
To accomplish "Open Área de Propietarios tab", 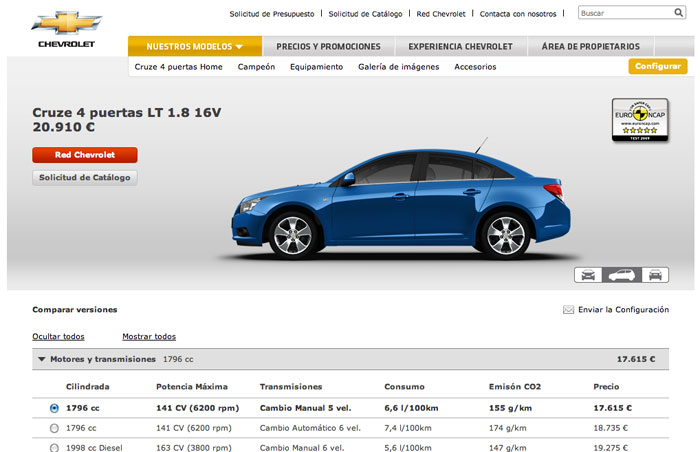I will click(x=591, y=46).
